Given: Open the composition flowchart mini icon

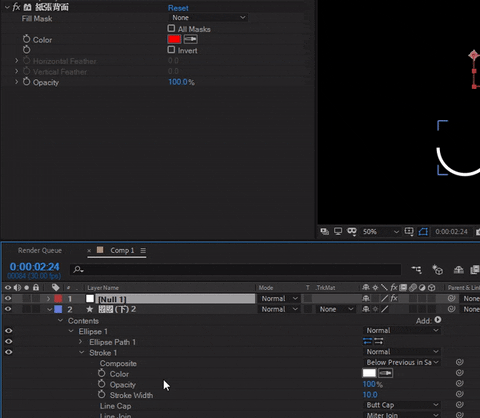Looking at the screenshot, I should point(417,269).
